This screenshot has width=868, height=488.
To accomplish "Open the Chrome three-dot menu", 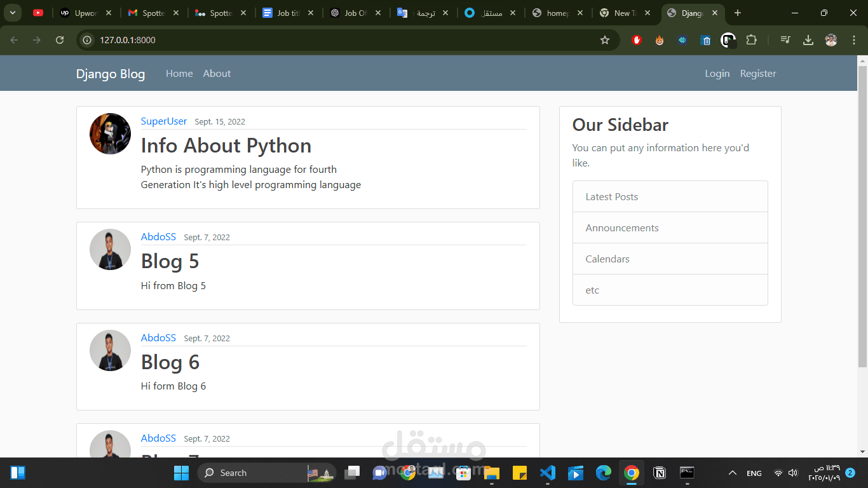I will [x=853, y=39].
